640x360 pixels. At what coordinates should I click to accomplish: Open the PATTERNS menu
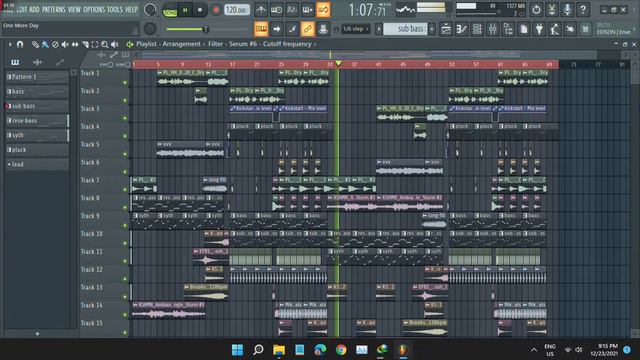click(x=53, y=9)
